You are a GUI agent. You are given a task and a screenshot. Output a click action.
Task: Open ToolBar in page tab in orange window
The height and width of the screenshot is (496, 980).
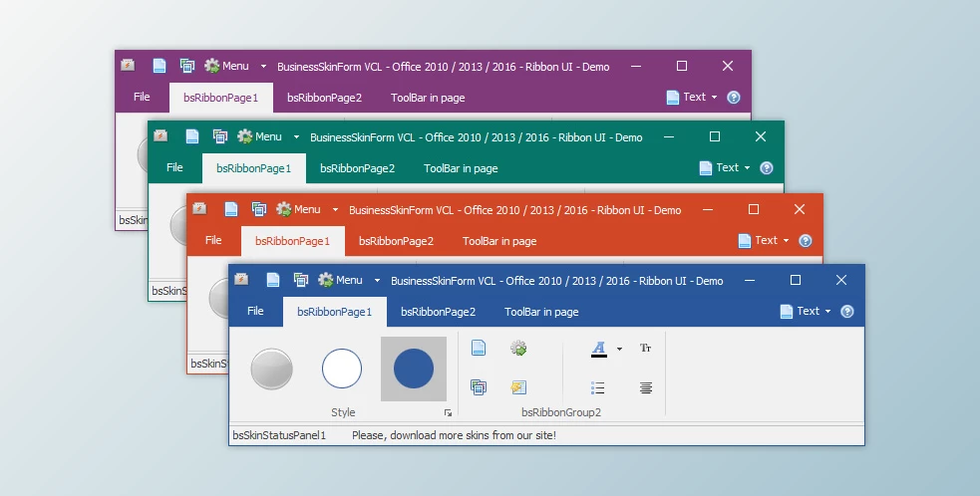coord(499,241)
